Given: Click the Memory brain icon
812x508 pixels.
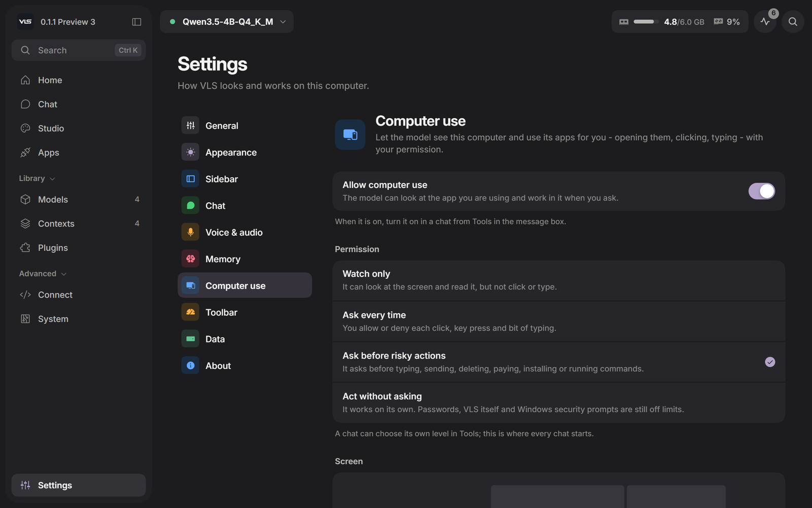Looking at the screenshot, I should pyautogui.click(x=190, y=259).
